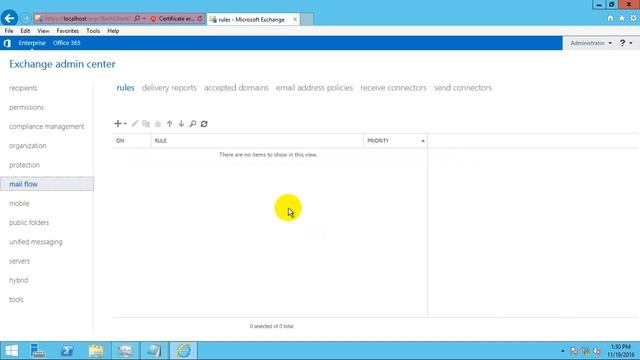The image size is (640, 360).
Task: Close the rules - Microsoft Exchange tab
Action: point(295,19)
